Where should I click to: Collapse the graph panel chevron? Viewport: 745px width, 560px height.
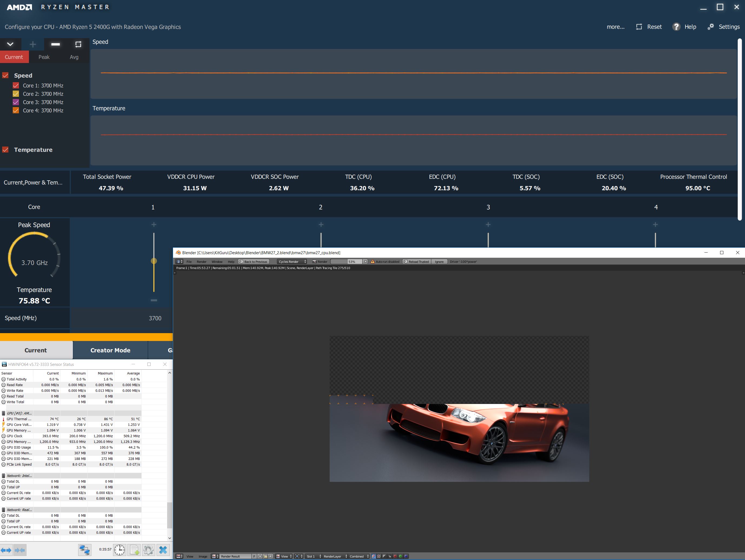click(x=10, y=44)
